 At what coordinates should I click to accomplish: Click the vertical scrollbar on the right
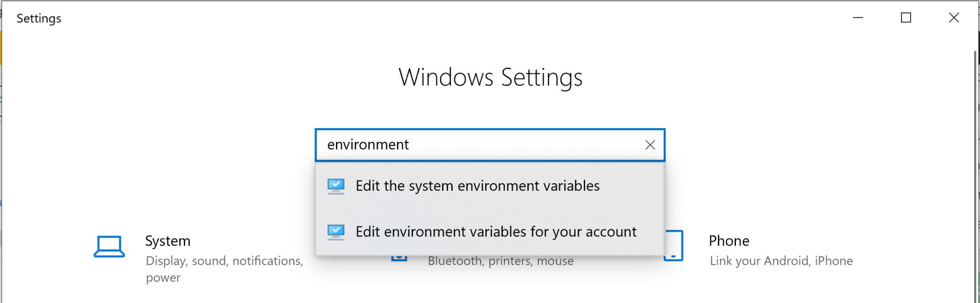point(976,172)
